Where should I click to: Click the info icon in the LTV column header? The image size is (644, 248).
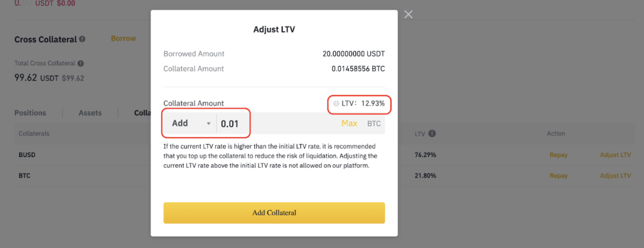click(432, 133)
